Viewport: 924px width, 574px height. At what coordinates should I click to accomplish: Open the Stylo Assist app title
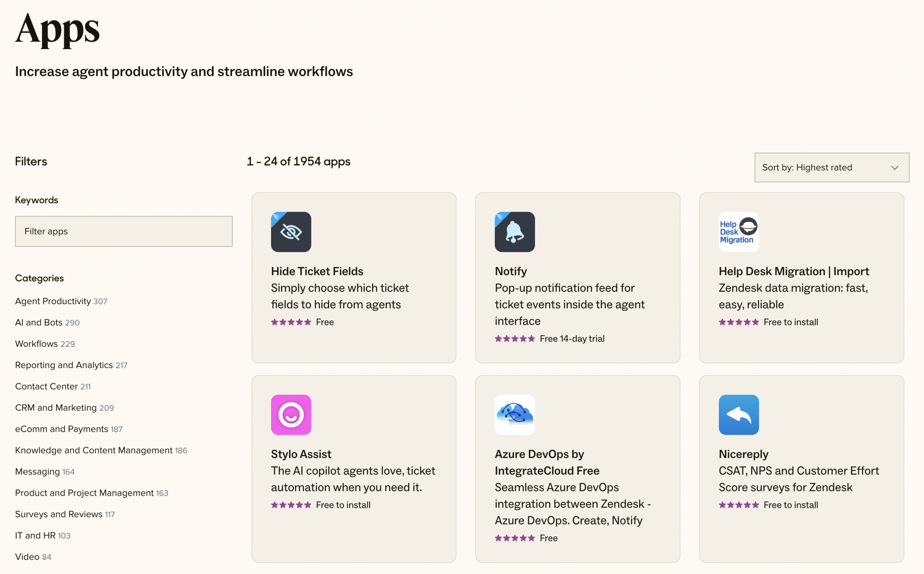[301, 454]
